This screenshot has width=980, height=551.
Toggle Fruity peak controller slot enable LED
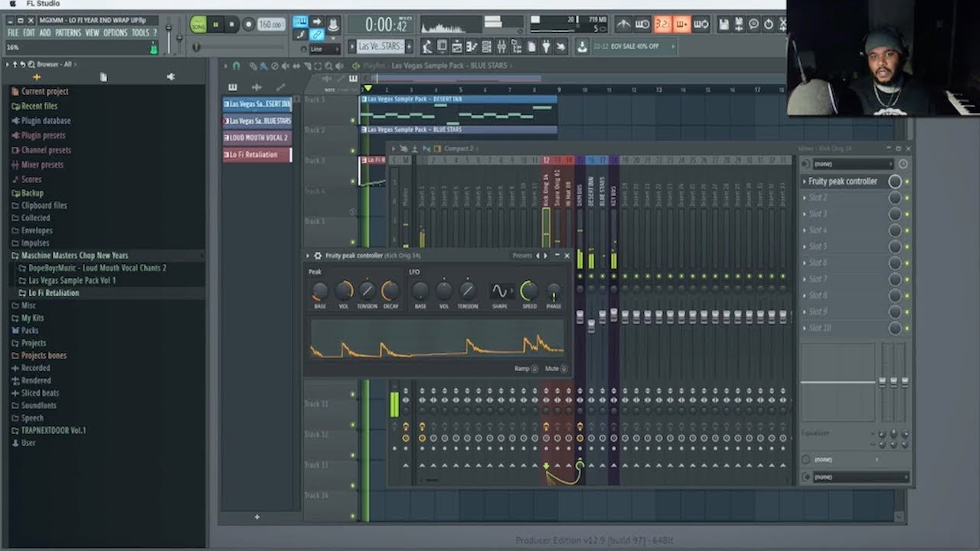point(907,182)
